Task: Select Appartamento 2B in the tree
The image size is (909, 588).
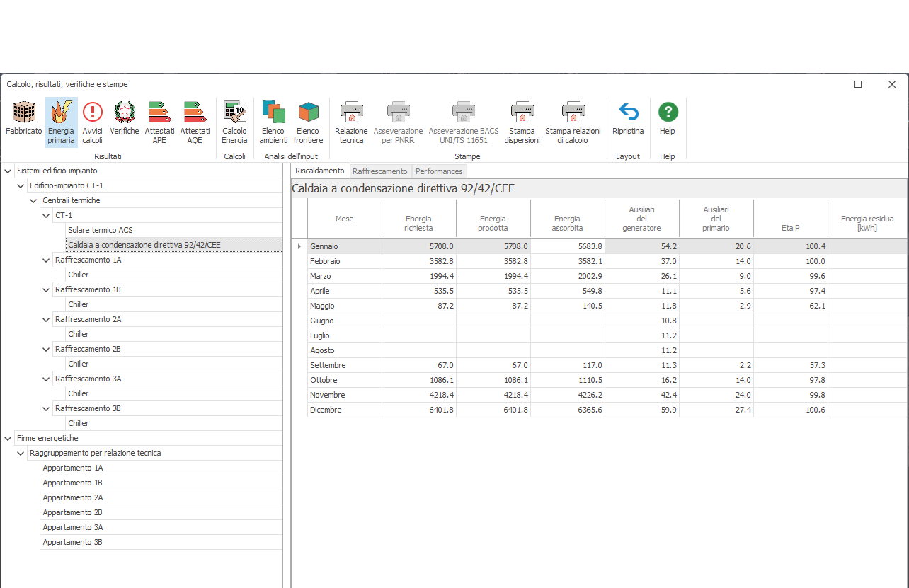Action: click(72, 512)
